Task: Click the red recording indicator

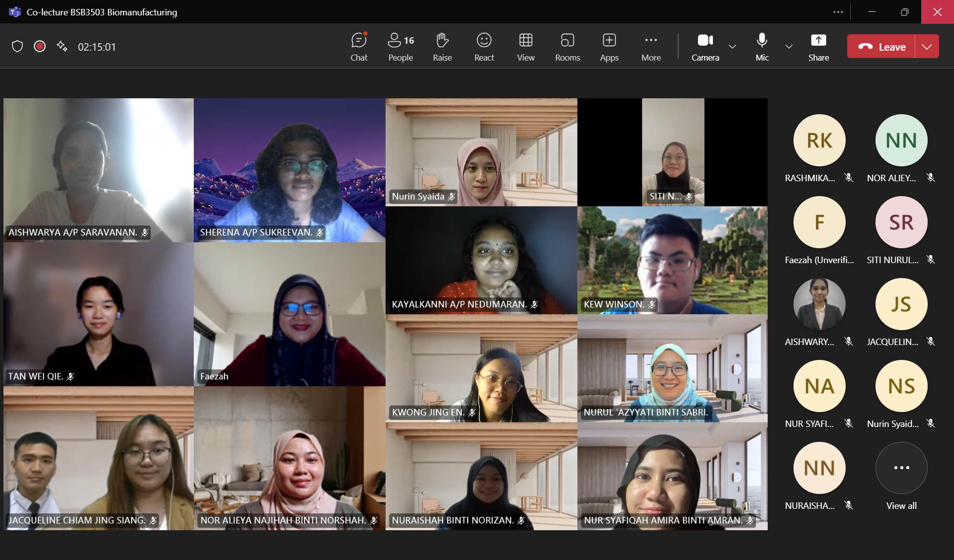Action: (40, 47)
